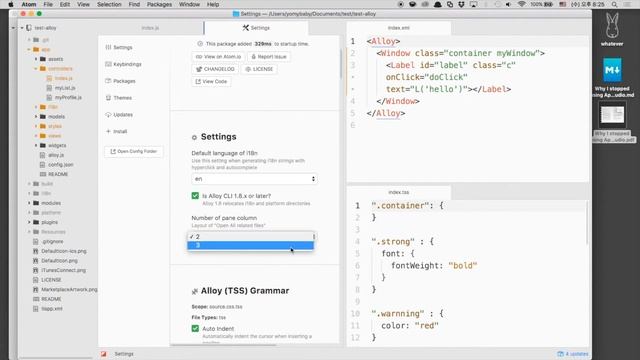Select the index.tss tab
The height and width of the screenshot is (360, 640).
click(399, 192)
